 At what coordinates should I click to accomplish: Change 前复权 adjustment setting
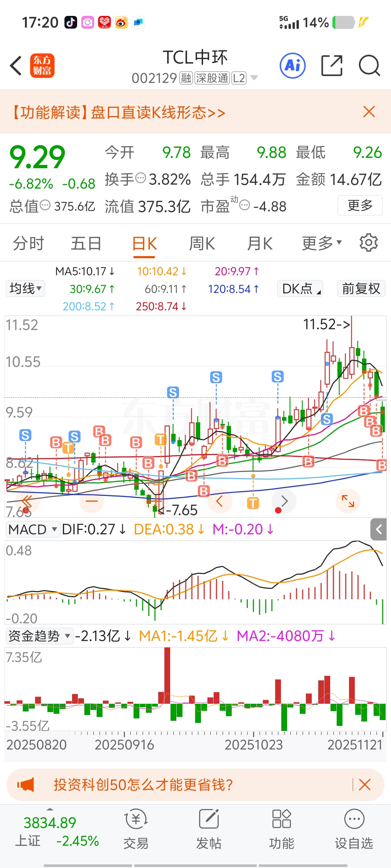pyautogui.click(x=361, y=289)
